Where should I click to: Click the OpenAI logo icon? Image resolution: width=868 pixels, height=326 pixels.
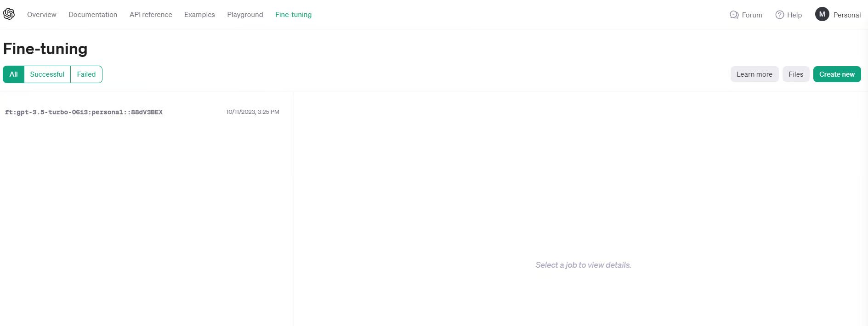(9, 14)
